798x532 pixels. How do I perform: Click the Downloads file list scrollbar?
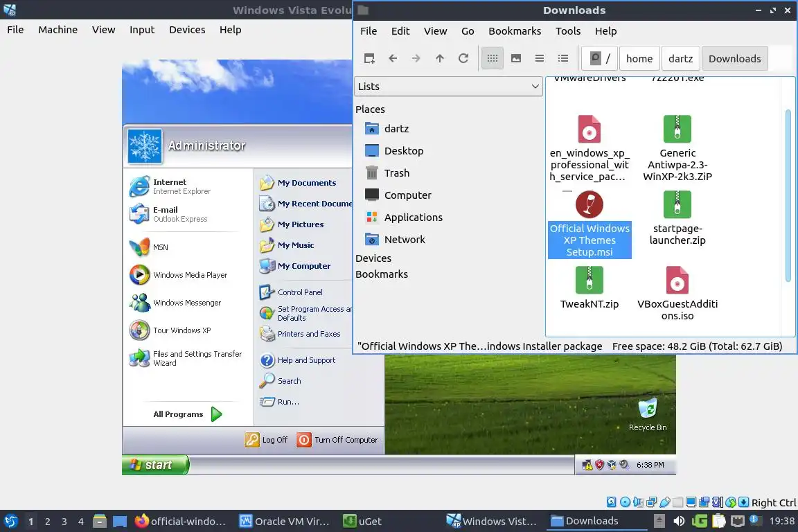pyautogui.click(x=788, y=196)
